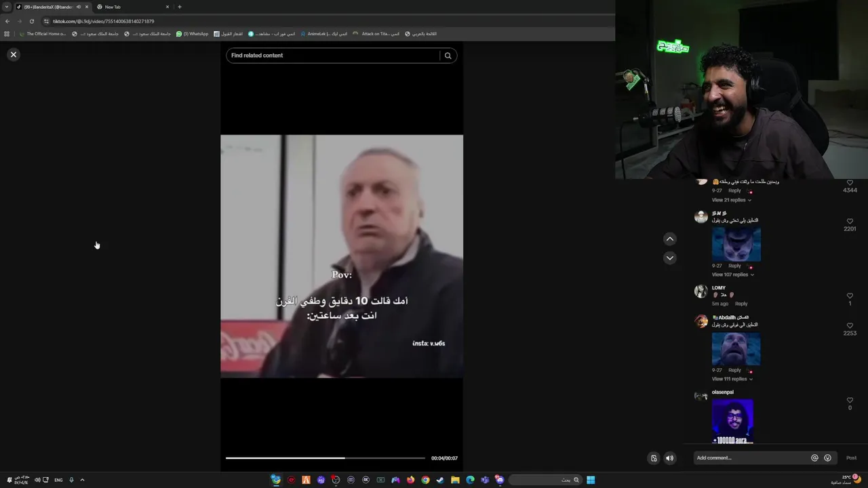Show hidden system tray icons chevron
Screen dimensions: 868x488
[x=82, y=480]
